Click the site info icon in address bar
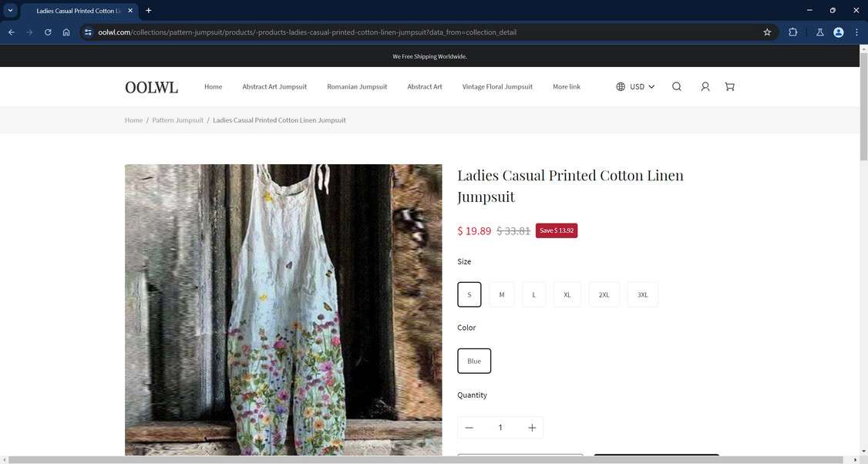Image resolution: width=868 pixels, height=464 pixels. click(87, 32)
